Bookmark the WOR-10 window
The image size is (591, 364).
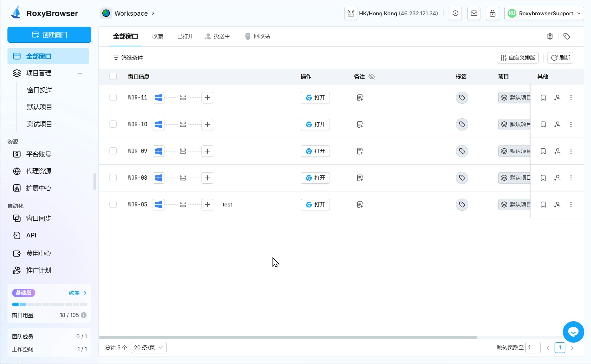pyautogui.click(x=543, y=124)
